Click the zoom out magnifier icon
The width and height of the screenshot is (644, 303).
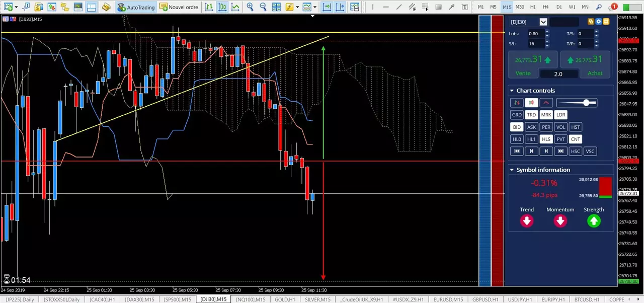coord(263,7)
